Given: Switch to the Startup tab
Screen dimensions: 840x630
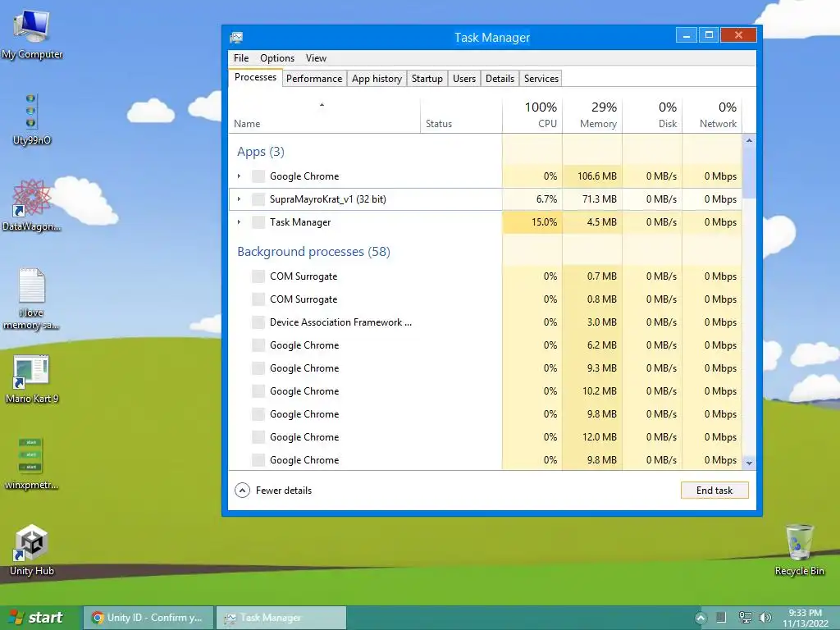Looking at the screenshot, I should click(427, 79).
